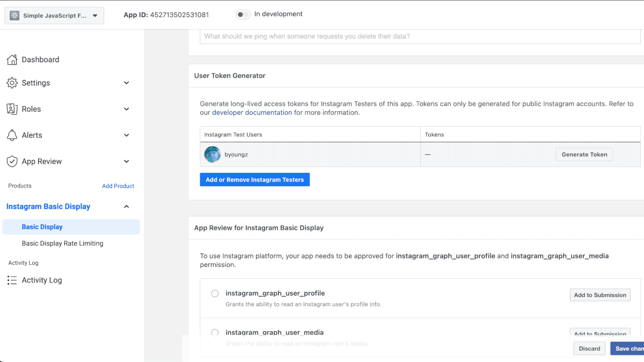The image size is (644, 362).
Task: Click App Review for Instagram Basic Display heading
Action: pos(259,228)
